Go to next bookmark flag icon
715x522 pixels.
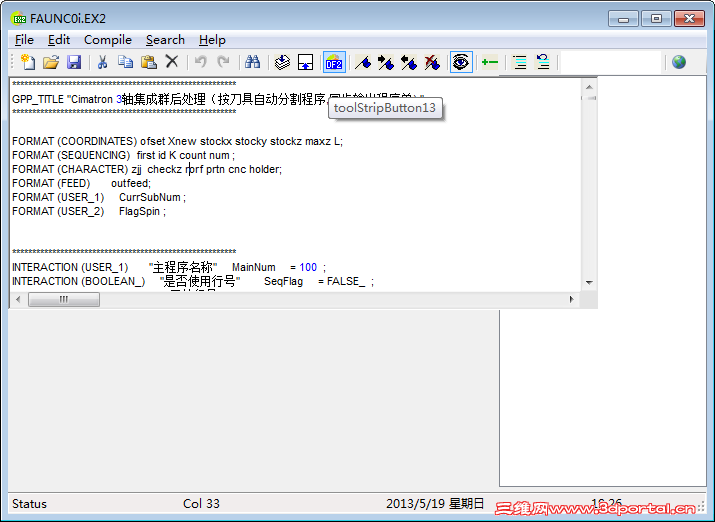pyautogui.click(x=386, y=62)
